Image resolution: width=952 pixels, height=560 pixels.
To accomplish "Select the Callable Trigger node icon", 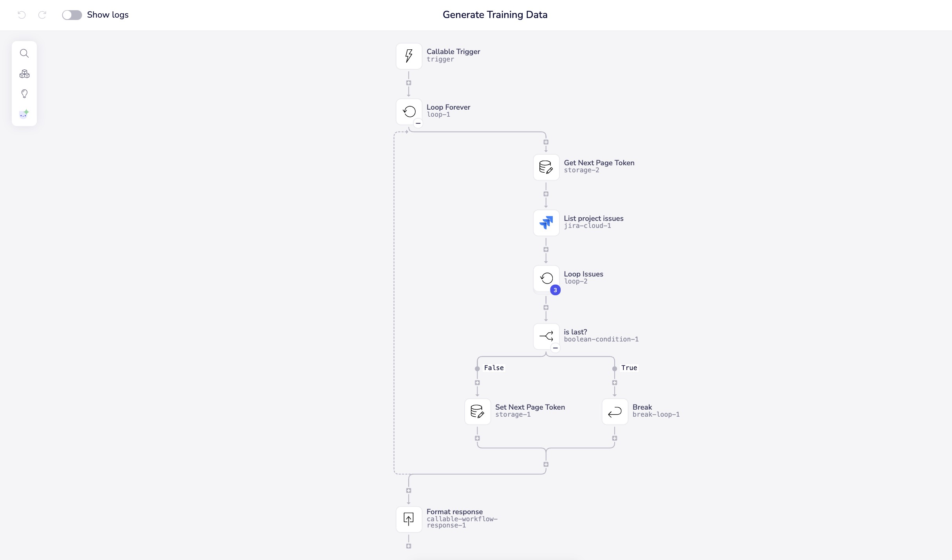I will point(408,56).
